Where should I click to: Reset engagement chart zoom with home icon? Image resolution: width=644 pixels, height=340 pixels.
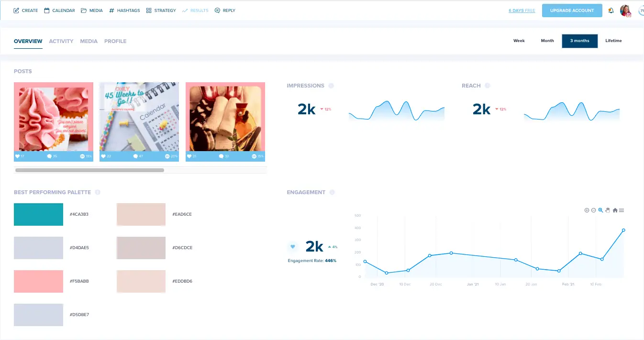tap(615, 210)
